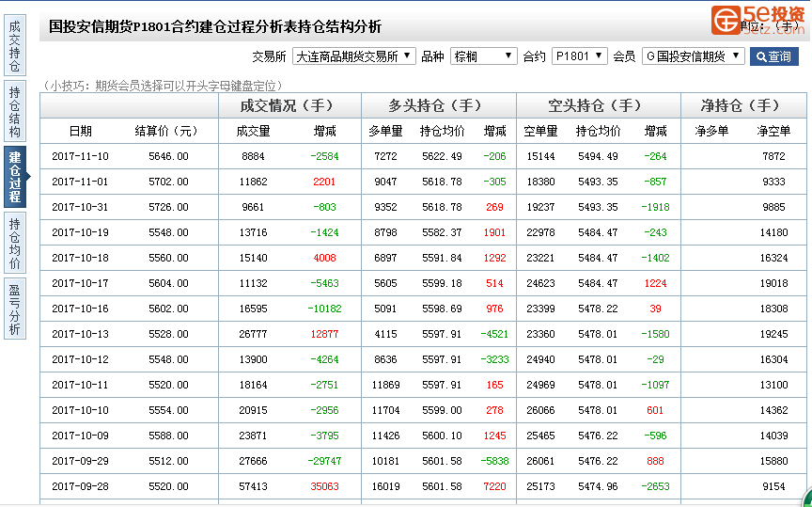This screenshot has height=507, width=812.
Task: Select the date cell 2017-10-12
Action: [x=80, y=359]
